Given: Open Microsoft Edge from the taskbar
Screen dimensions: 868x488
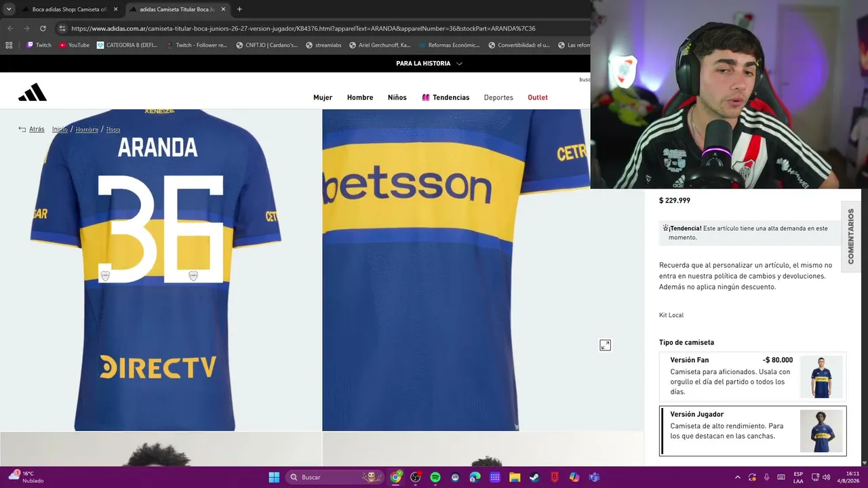Looking at the screenshot, I should (x=475, y=477).
